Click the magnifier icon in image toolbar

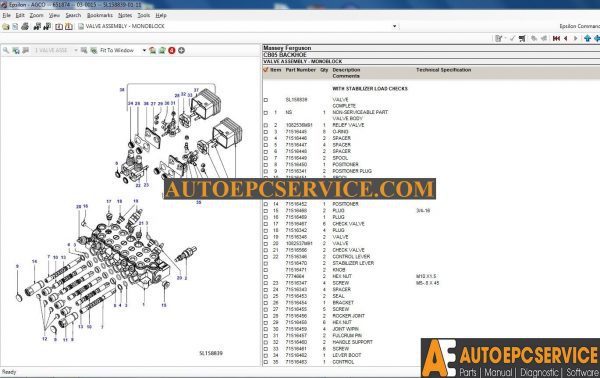6,51
